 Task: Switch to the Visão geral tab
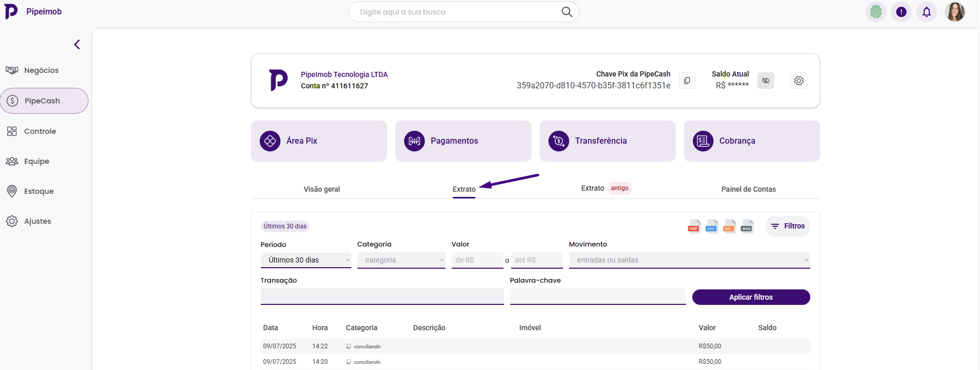coord(322,189)
